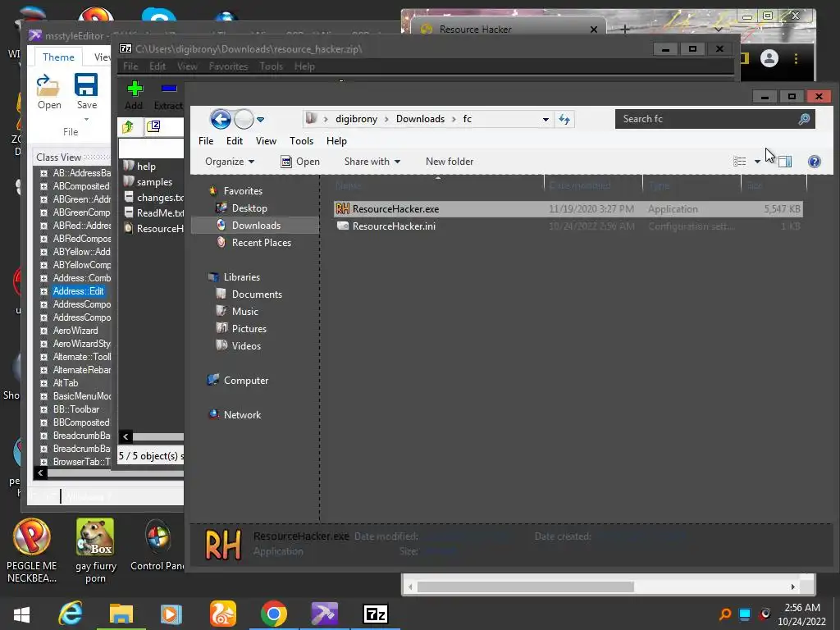Open 7-Zip from the taskbar

(375, 614)
